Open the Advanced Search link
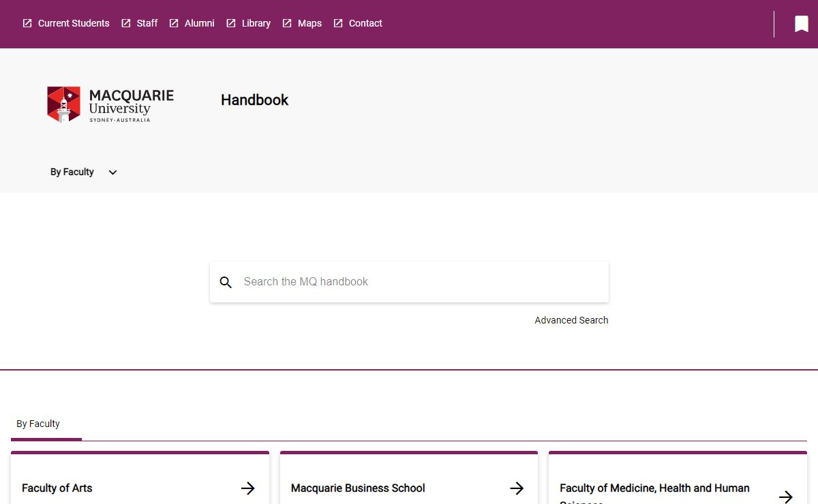Screen dimensions: 818x504 coord(571,320)
